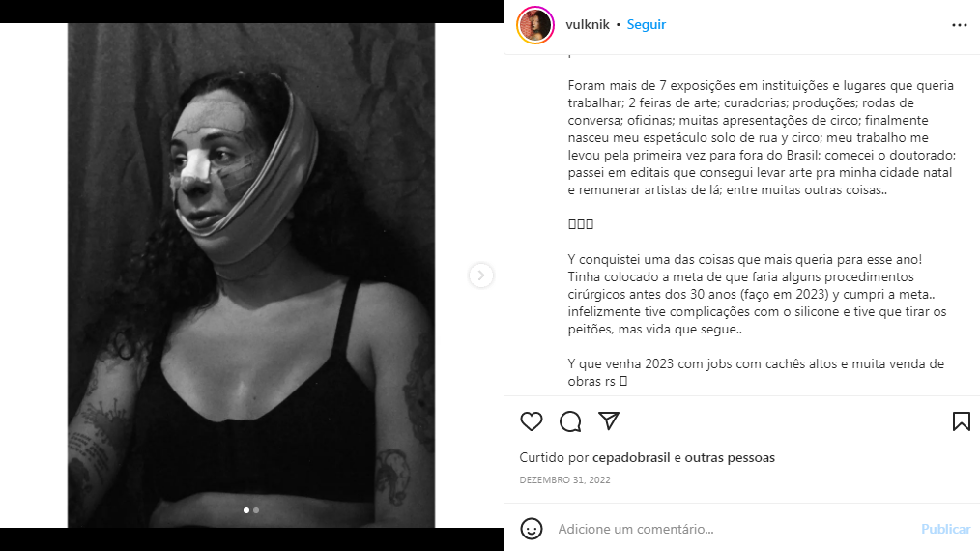Open the cepadobrasil profile from likes
The width and height of the screenshot is (980, 551).
point(631,457)
